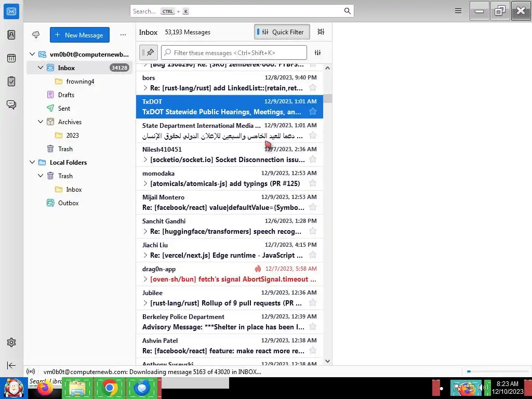Collapse the spaces toolbar
This screenshot has width=532, height=399.
click(11, 365)
